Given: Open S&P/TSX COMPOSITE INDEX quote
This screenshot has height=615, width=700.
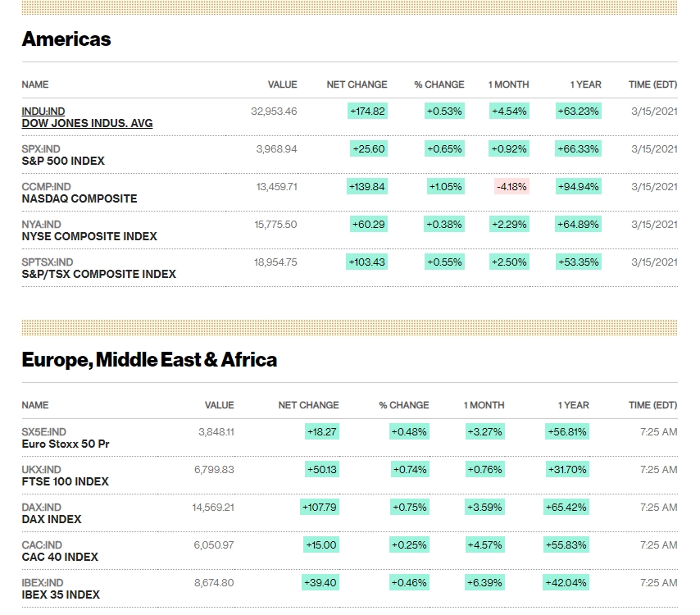Looking at the screenshot, I should [x=98, y=274].
